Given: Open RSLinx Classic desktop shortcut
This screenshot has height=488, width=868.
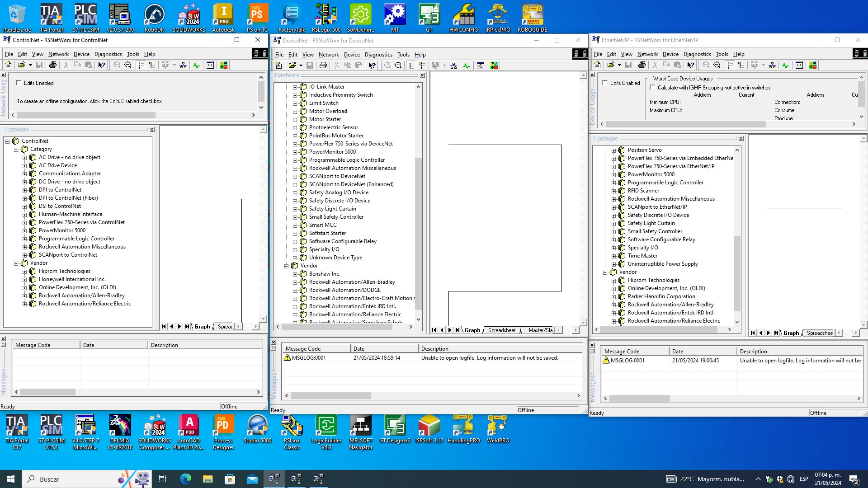Looking at the screenshot, I should pos(292,432).
